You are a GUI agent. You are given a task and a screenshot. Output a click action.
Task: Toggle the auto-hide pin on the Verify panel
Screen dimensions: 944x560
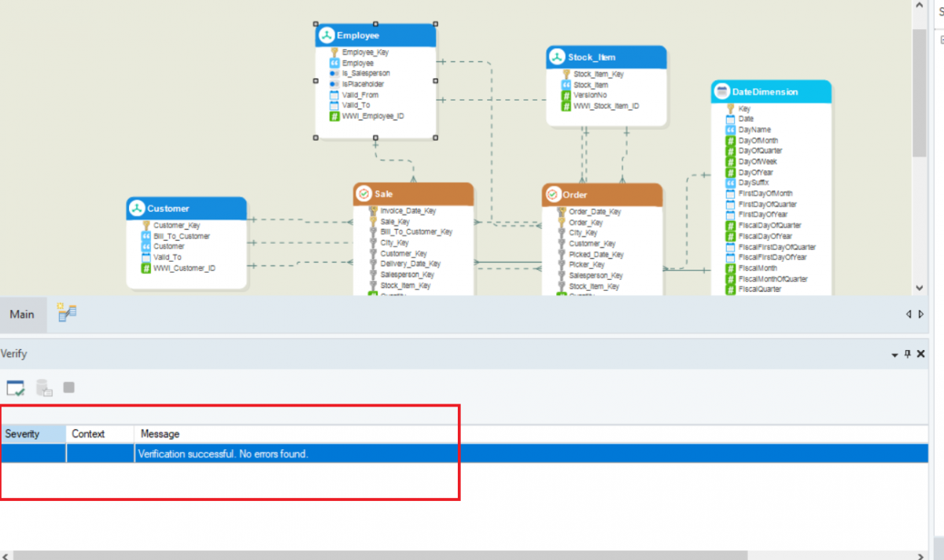tap(909, 354)
